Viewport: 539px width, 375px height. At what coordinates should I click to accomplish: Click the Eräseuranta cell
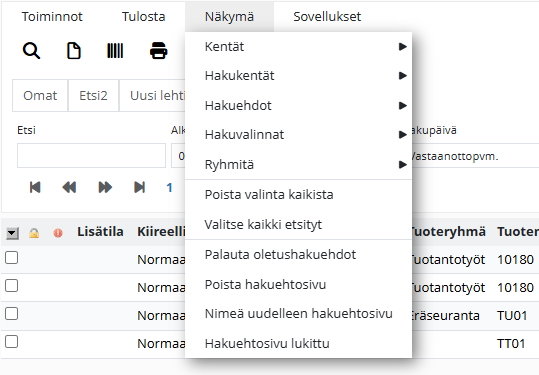tap(446, 315)
